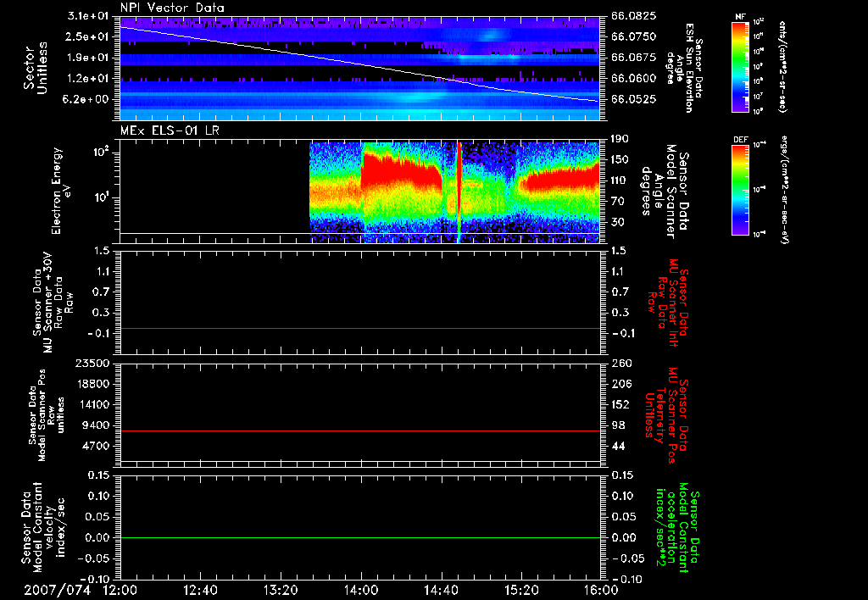Click the '2007/074' date label
Screen dimensions: 868x600
pyautogui.click(x=57, y=590)
